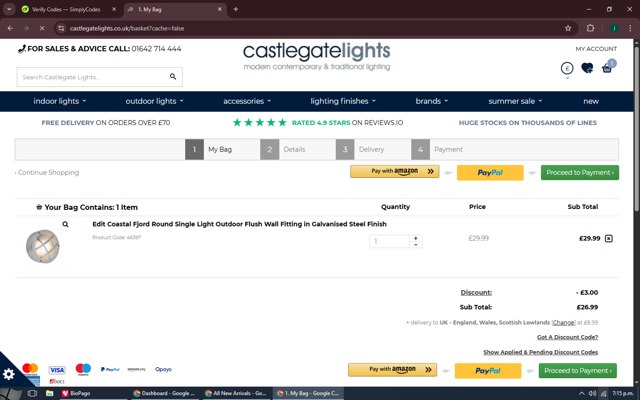
Task: Stop page loading with X button
Action: click(42, 28)
